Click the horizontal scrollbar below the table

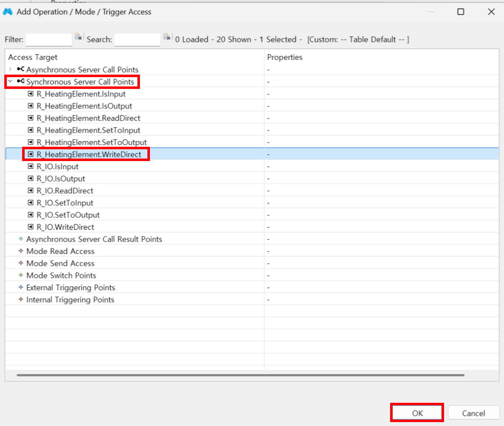[x=240, y=375]
